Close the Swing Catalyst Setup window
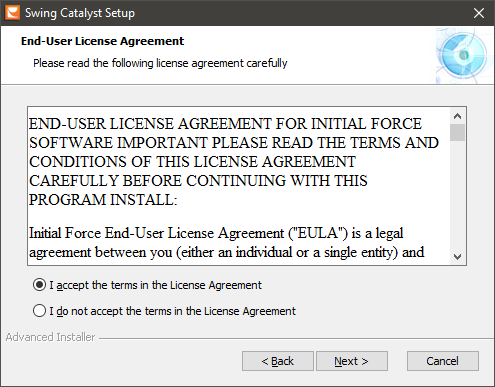The width and height of the screenshot is (495, 387). point(479,13)
